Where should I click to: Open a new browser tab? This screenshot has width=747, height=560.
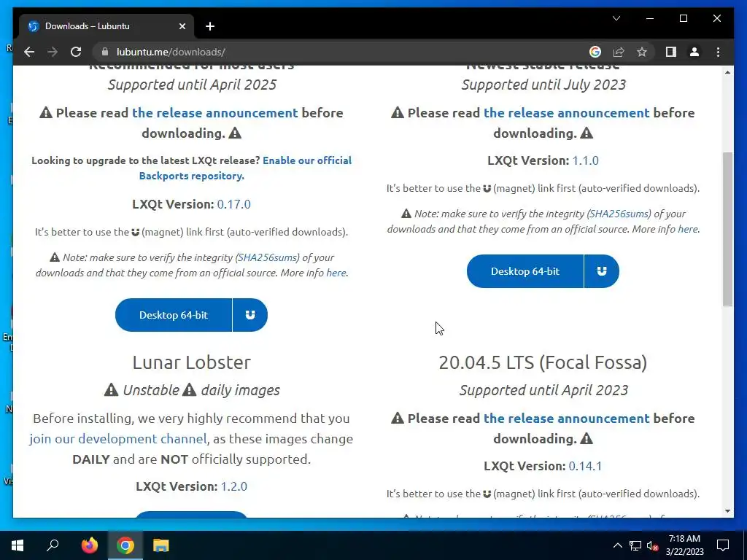[x=210, y=26]
